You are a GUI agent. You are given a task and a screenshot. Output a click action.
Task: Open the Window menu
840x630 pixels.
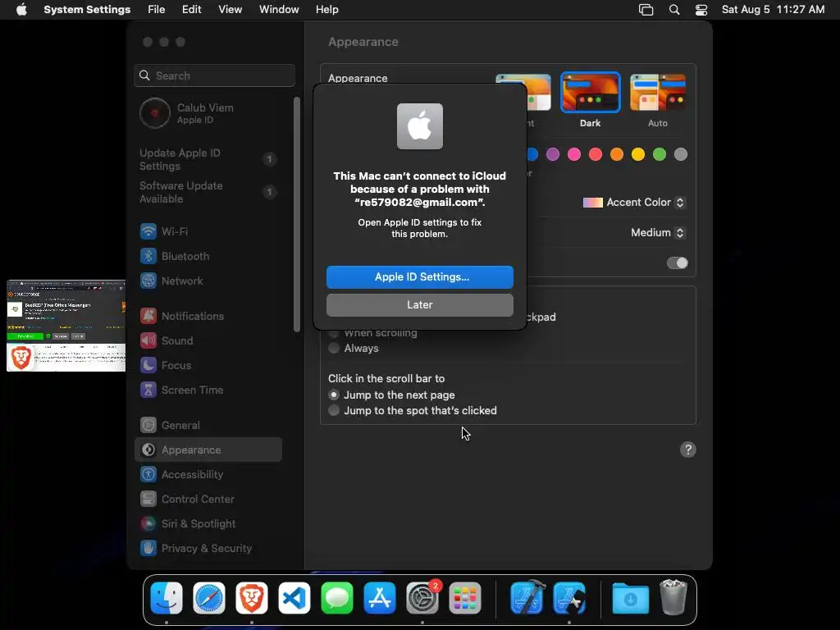(x=279, y=10)
